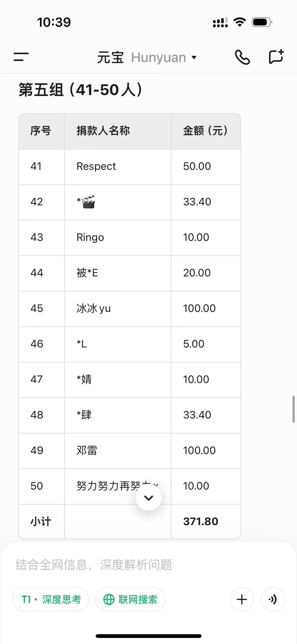Jump to bottom with the down chevron

click(x=149, y=498)
